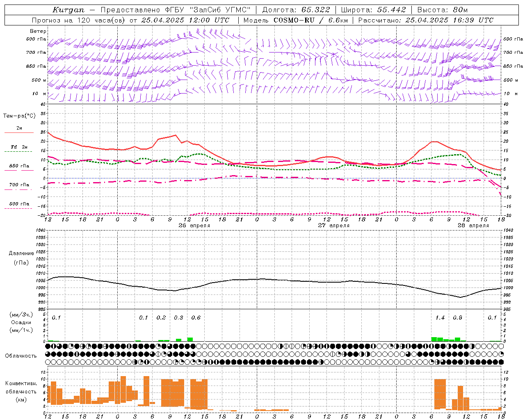Click the "Осадки" precipitation label
The height and width of the screenshot is (420, 525).
pos(21,322)
